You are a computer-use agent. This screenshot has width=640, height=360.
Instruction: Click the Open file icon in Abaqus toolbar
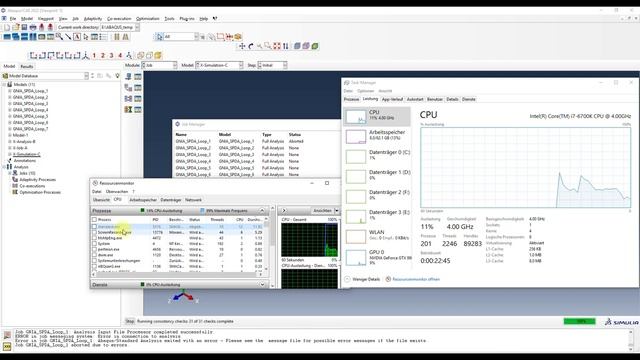tap(16, 27)
